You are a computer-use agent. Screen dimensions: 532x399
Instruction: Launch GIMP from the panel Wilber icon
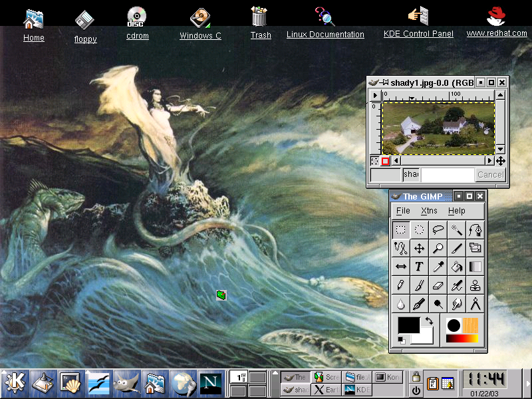[x=126, y=384]
